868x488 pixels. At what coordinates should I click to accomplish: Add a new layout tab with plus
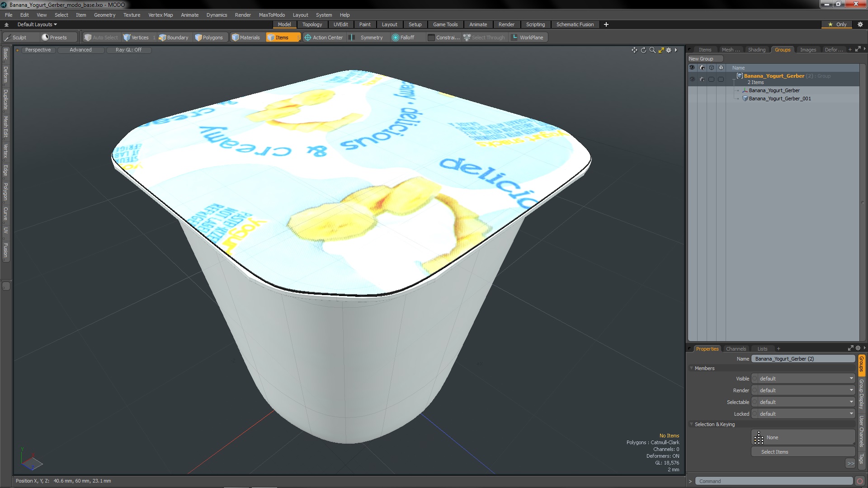[x=606, y=24]
